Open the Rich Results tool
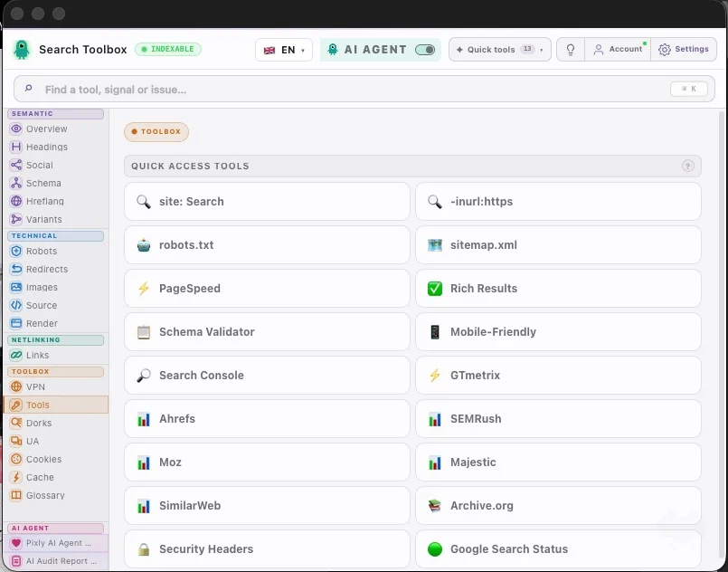The height and width of the screenshot is (572, 728). click(558, 288)
